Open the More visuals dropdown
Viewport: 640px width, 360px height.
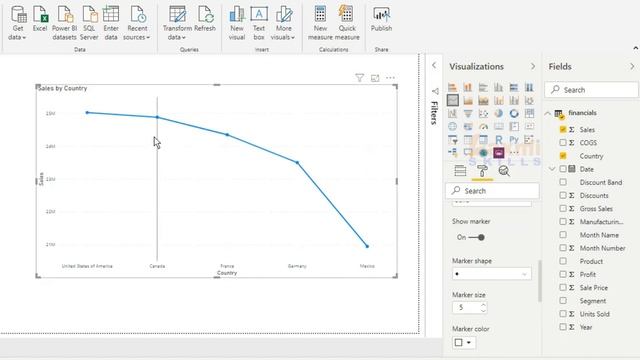point(283,23)
